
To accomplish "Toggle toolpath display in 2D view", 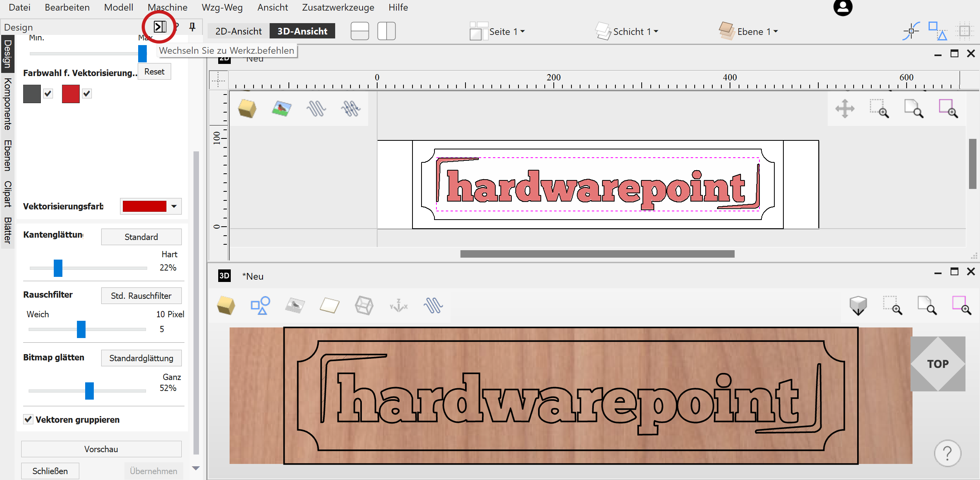I will click(x=316, y=109).
